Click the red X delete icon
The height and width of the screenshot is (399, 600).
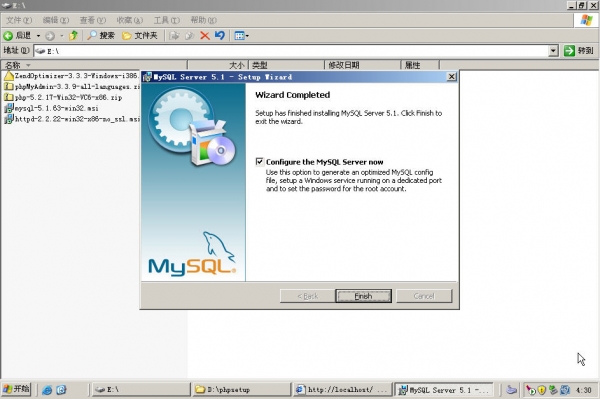coord(205,36)
